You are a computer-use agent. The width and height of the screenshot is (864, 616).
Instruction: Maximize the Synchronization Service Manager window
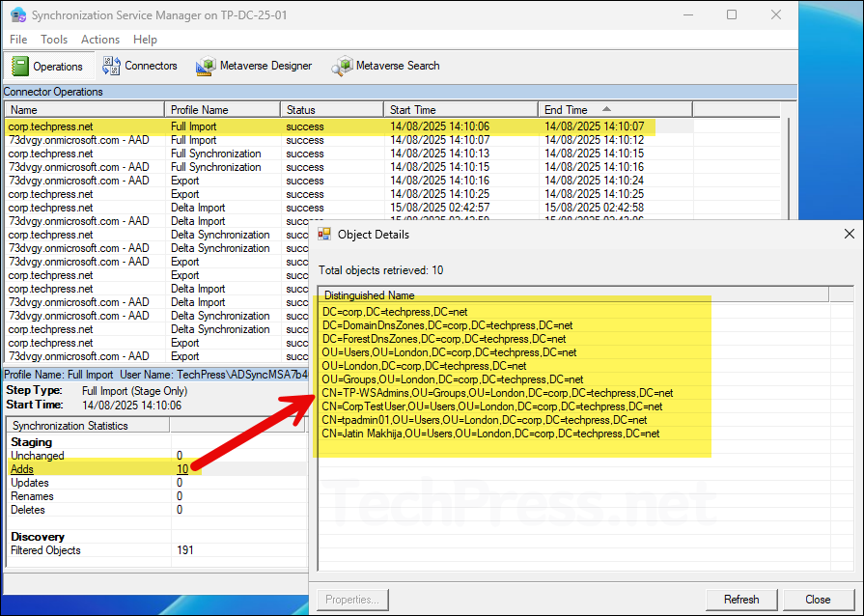pos(731,14)
